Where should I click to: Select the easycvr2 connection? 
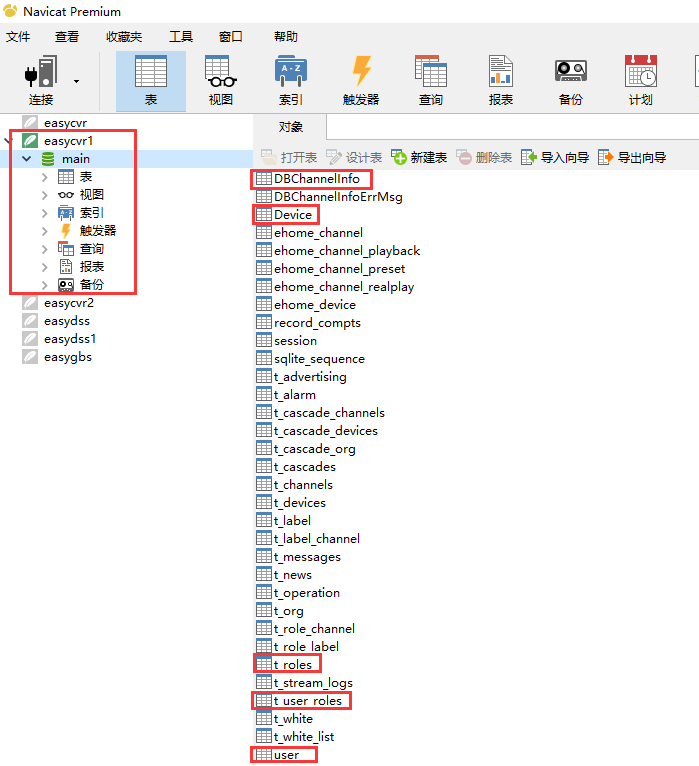click(x=69, y=303)
